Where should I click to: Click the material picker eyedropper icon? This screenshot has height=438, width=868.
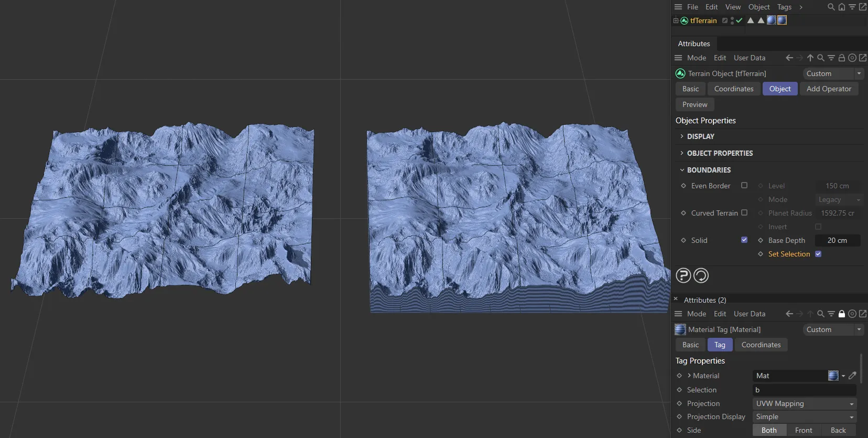click(x=853, y=376)
